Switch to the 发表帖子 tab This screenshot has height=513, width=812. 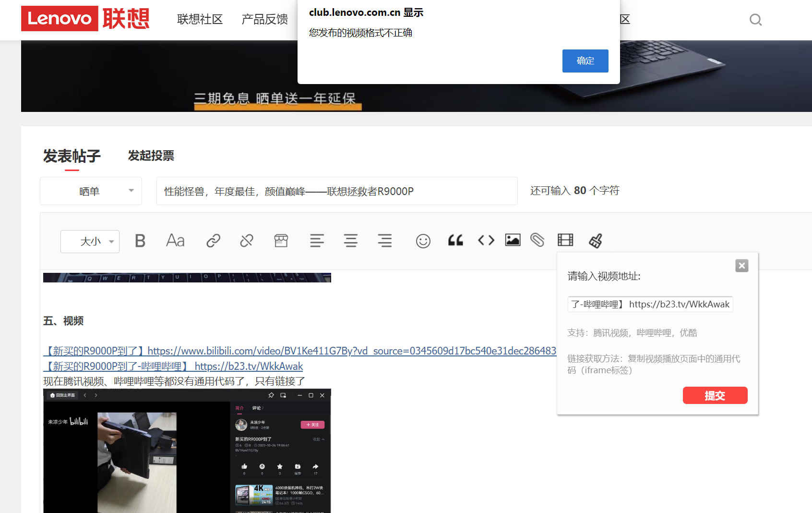click(72, 156)
